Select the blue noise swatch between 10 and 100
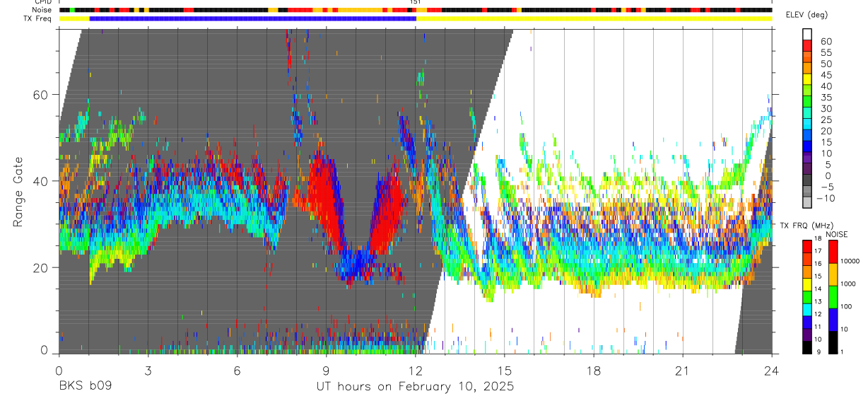Screen dimensions: 868x401 (833, 318)
